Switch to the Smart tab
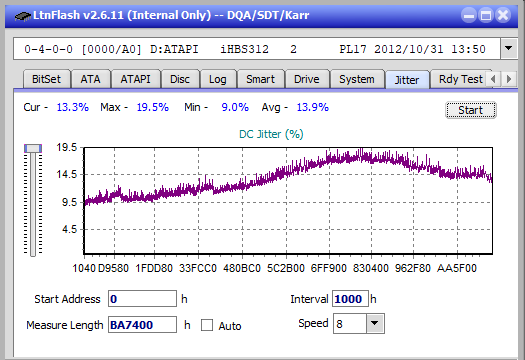Image resolution: width=525 pixels, height=360 pixels. (x=260, y=79)
